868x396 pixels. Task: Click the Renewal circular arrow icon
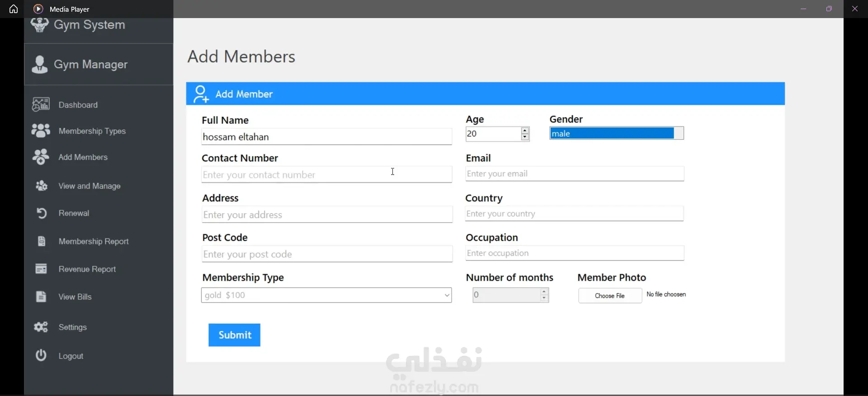pyautogui.click(x=41, y=213)
